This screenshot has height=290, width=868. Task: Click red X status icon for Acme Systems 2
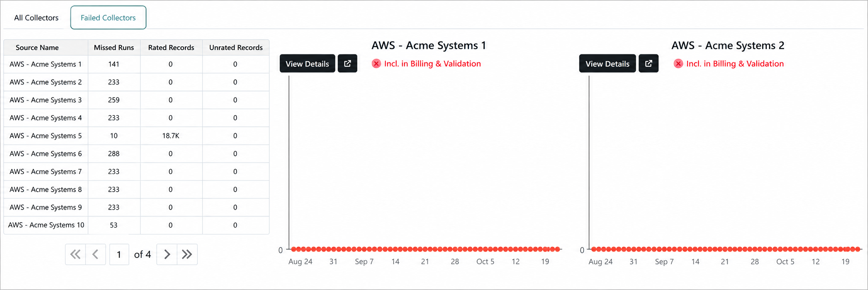(678, 64)
